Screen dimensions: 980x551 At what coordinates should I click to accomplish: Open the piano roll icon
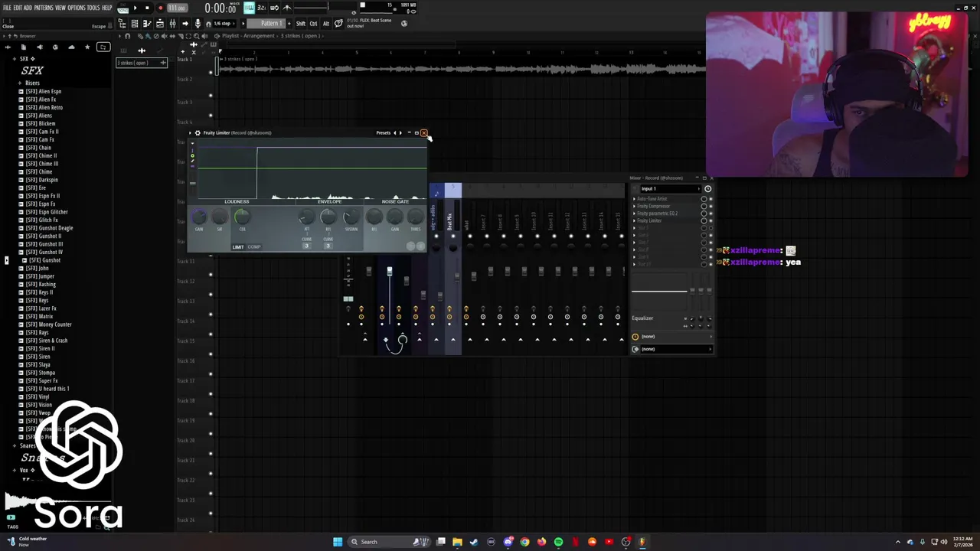(147, 24)
